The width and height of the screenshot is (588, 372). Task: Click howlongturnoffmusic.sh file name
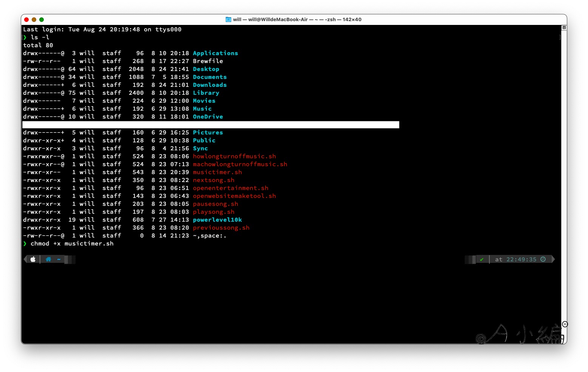(234, 156)
